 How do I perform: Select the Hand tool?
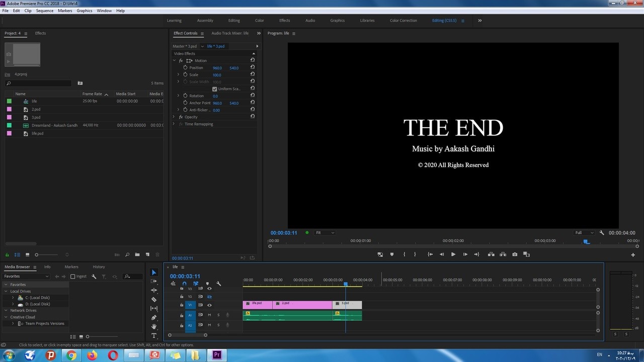coord(154,327)
